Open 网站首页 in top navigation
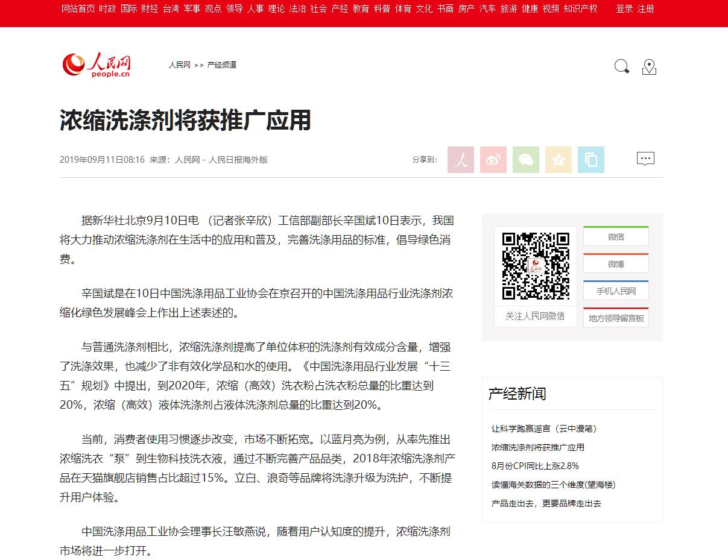This screenshot has width=728, height=560. pos(78,9)
